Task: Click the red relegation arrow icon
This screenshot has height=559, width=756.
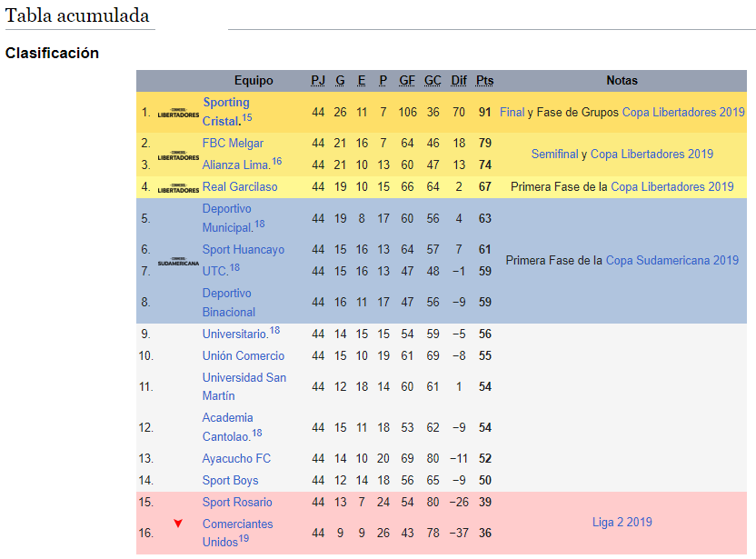Action: tap(178, 524)
